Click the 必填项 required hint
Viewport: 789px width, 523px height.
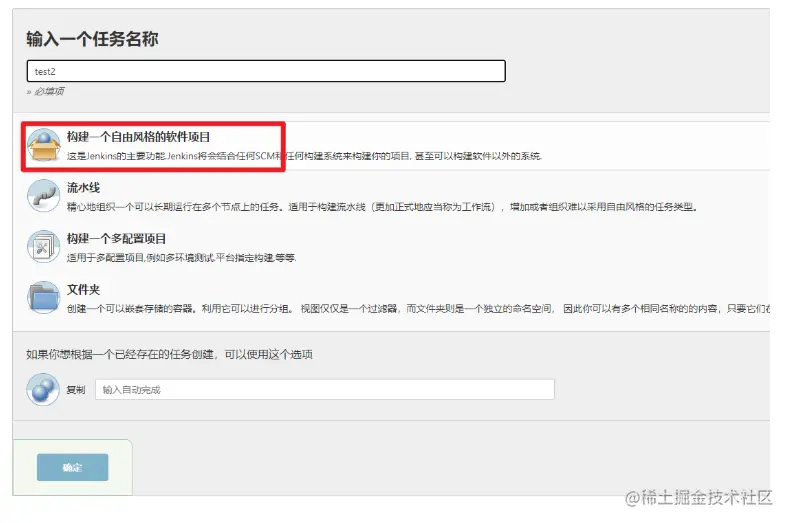(x=45, y=91)
